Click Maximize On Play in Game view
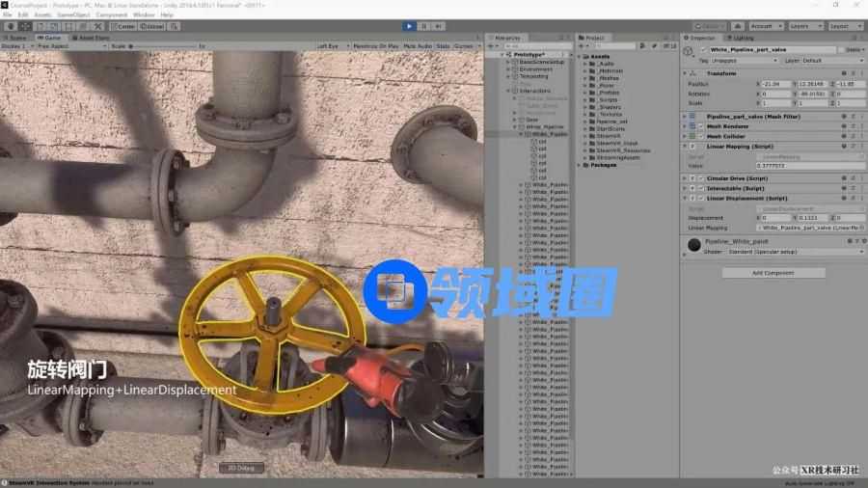868x488 pixels. [376, 45]
